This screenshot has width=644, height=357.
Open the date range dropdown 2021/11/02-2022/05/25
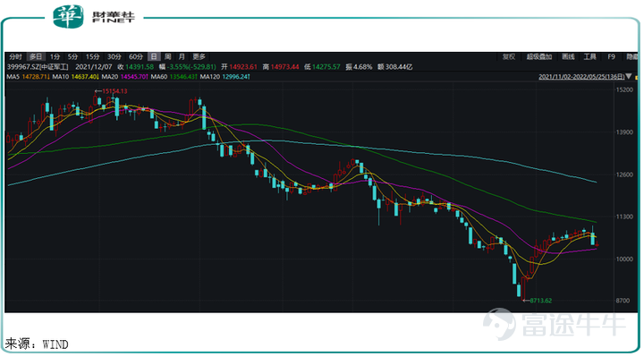(x=581, y=77)
